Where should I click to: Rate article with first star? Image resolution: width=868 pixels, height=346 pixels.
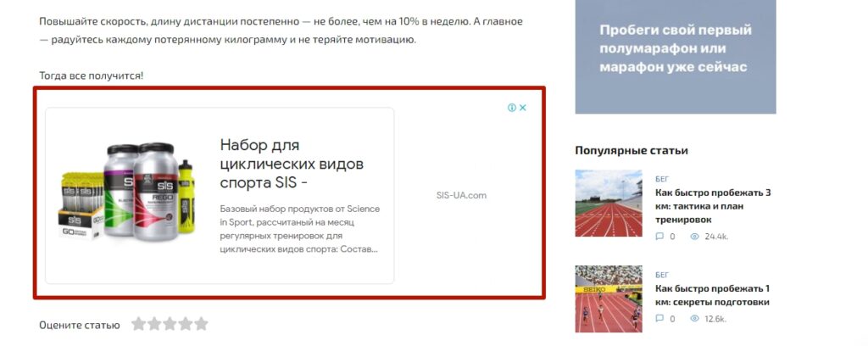pyautogui.click(x=138, y=324)
